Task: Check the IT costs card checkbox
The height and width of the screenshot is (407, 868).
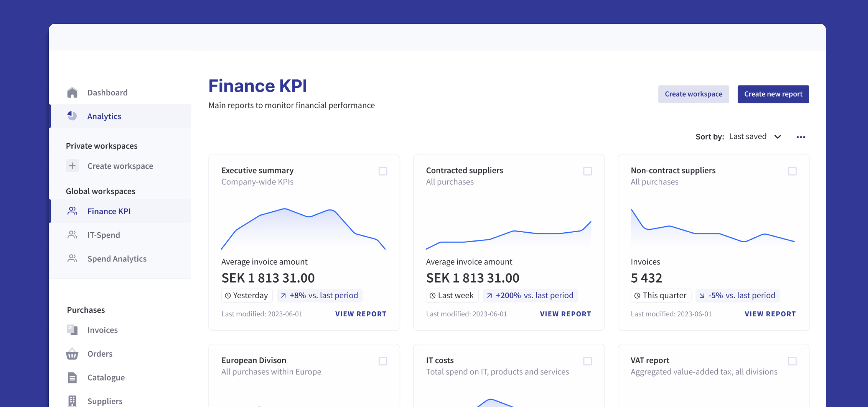Action: 587,361
